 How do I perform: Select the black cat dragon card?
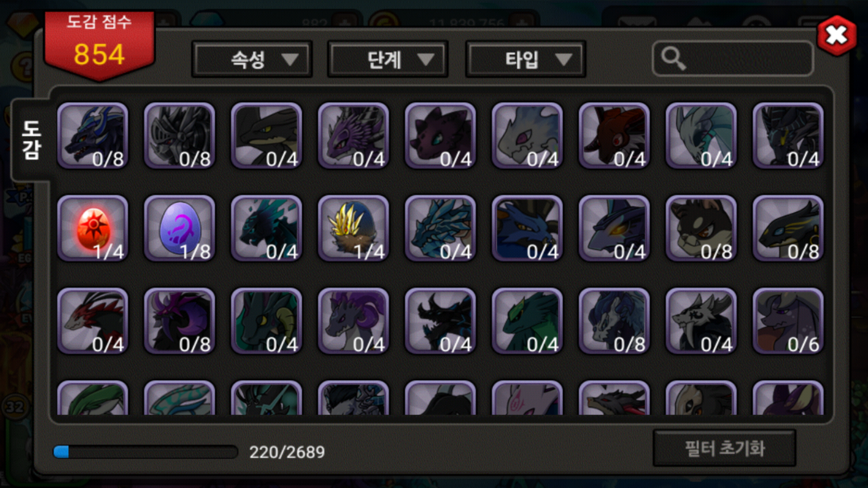pos(701,229)
